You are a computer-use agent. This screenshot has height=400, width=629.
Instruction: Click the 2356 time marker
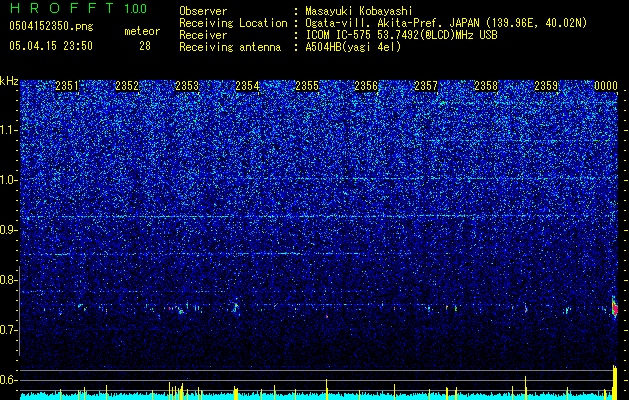(x=366, y=85)
